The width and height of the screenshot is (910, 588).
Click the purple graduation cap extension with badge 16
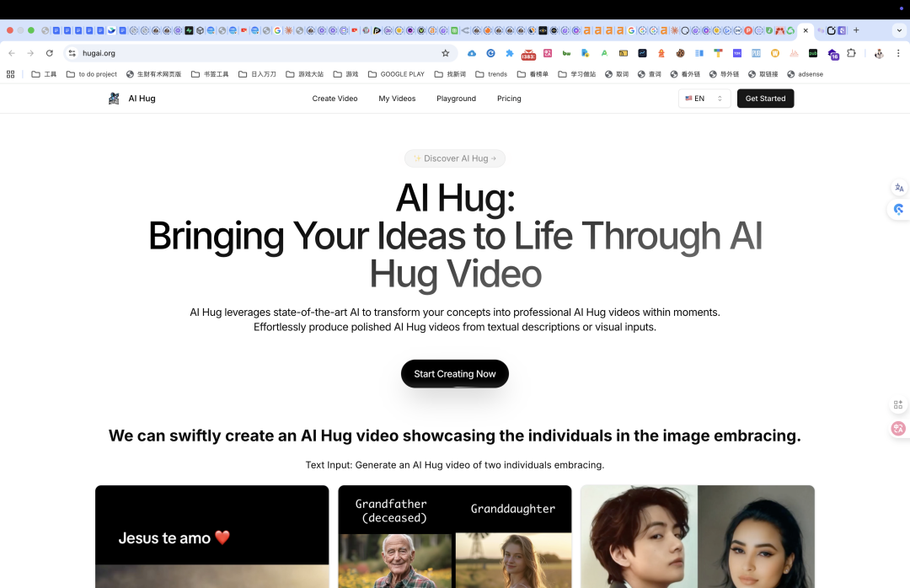[x=832, y=55]
